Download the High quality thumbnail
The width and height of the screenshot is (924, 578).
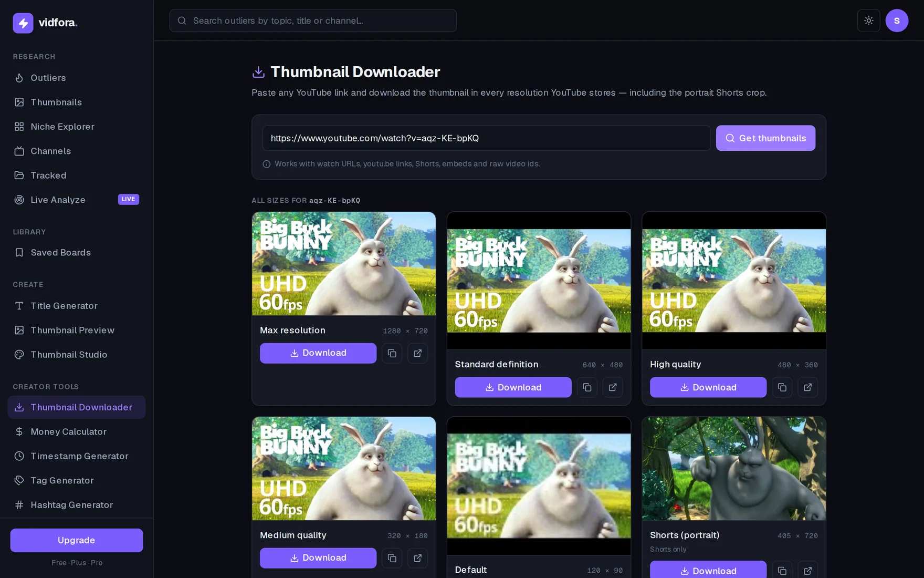point(708,387)
